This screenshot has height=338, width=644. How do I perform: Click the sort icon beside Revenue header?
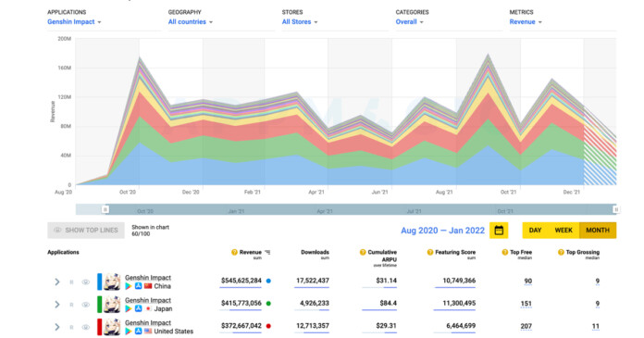tap(267, 252)
